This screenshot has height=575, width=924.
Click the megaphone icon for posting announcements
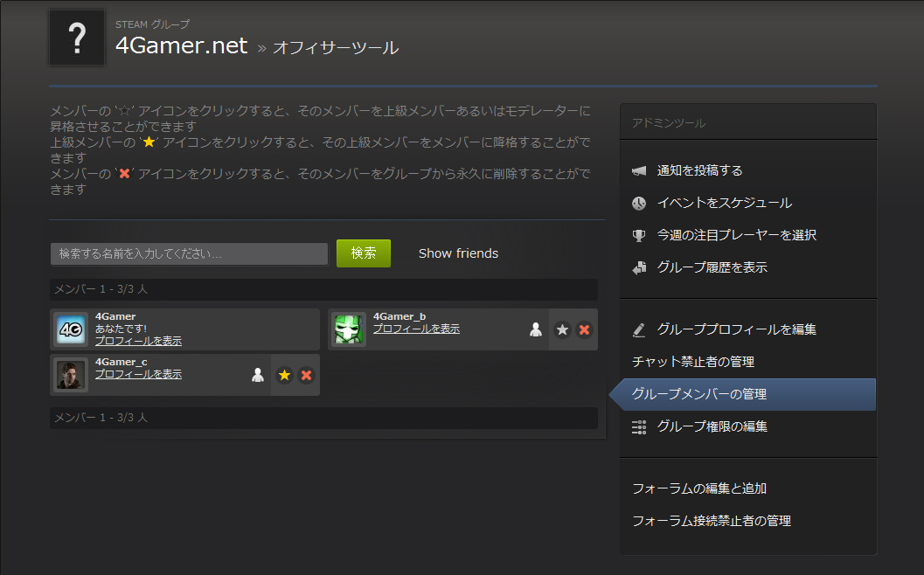pos(639,171)
